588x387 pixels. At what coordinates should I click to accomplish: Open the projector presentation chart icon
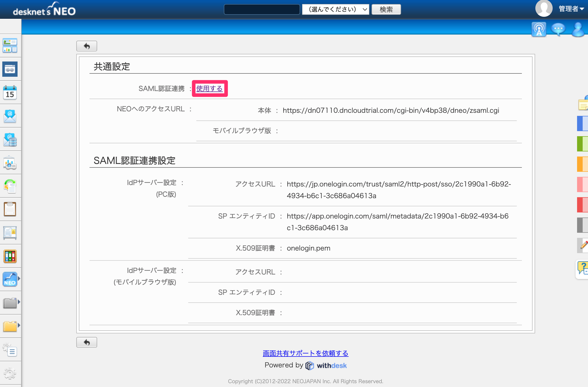click(x=10, y=163)
